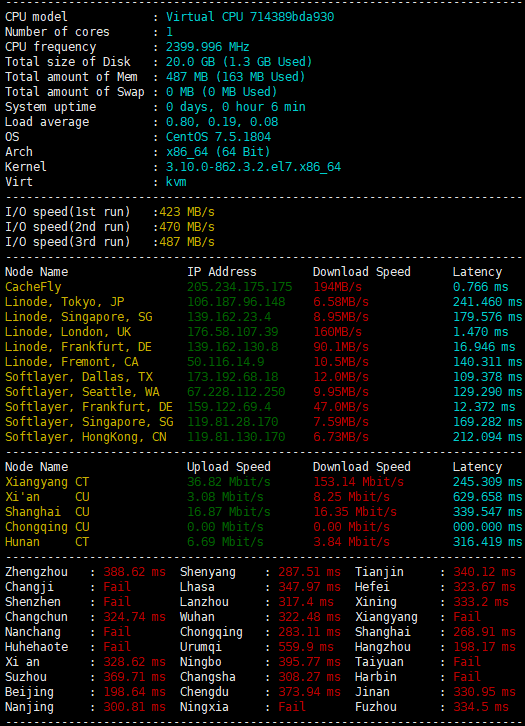This screenshot has width=525, height=726.
Task: Click the Shenyang ping '287.51 ms'
Action: (309, 572)
